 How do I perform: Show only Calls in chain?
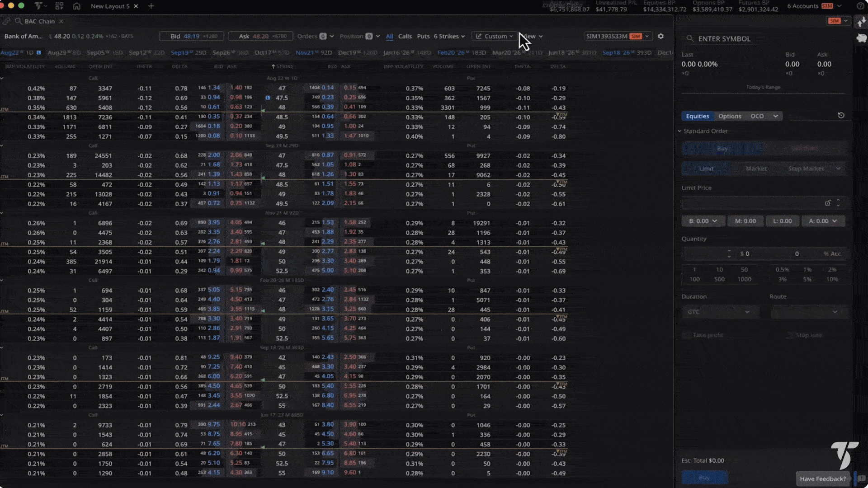(405, 36)
